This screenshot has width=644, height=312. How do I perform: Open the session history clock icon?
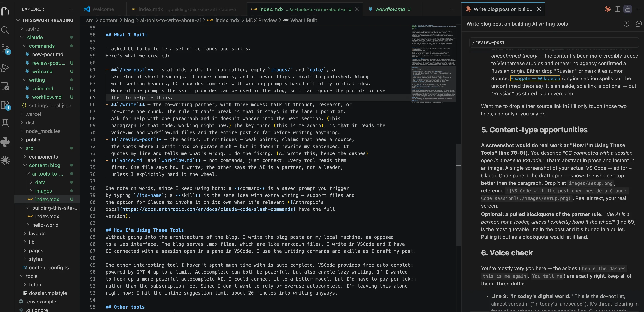tap(626, 23)
